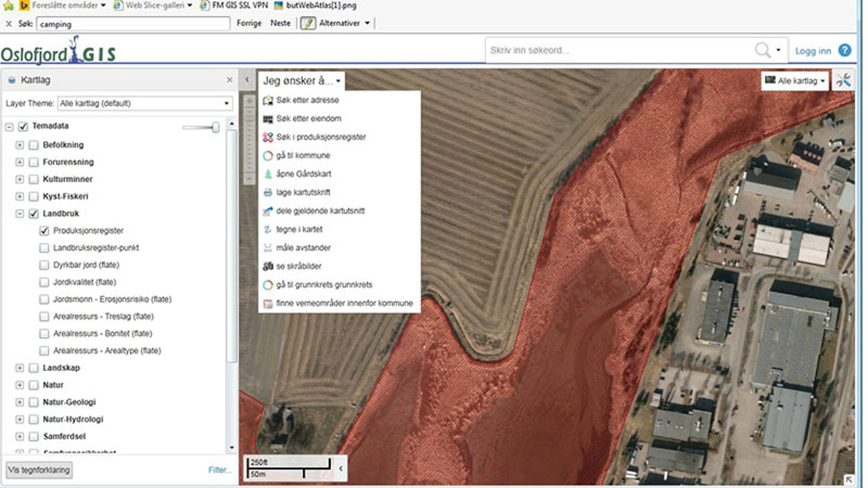
Task: Close the Kartlag panel
Action: pyautogui.click(x=229, y=80)
